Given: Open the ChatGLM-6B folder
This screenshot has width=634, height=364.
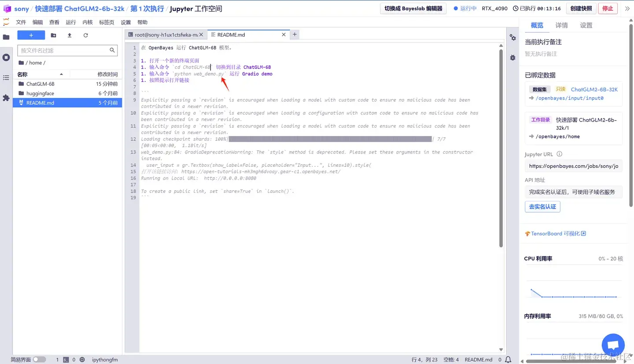Looking at the screenshot, I should click(67, 84).
